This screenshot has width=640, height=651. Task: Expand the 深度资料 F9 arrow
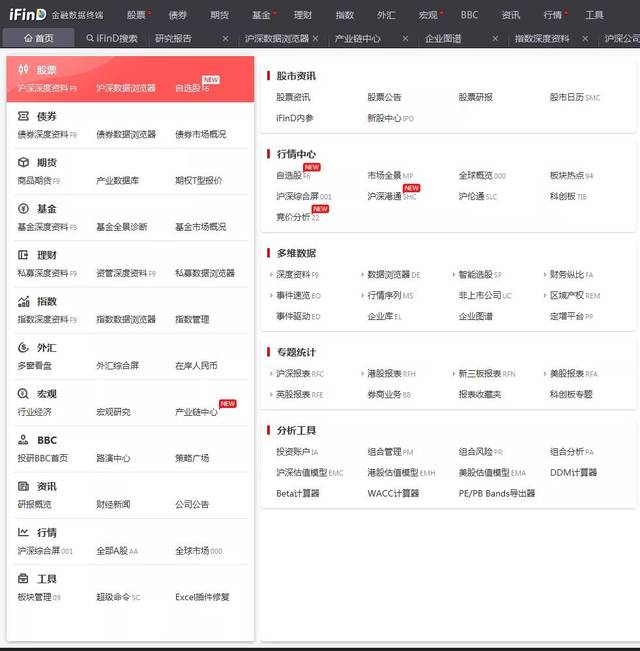pyautogui.click(x=271, y=274)
